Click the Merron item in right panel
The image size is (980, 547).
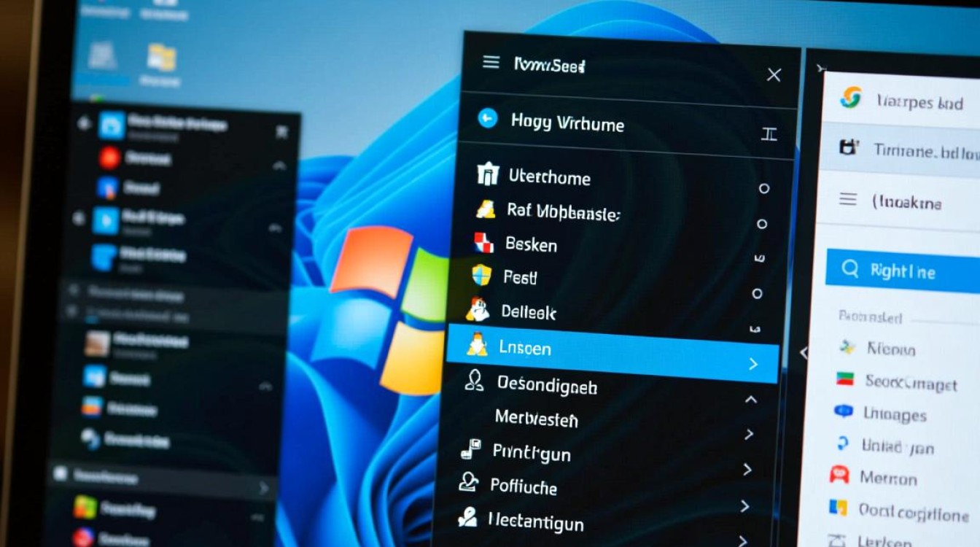click(x=887, y=478)
